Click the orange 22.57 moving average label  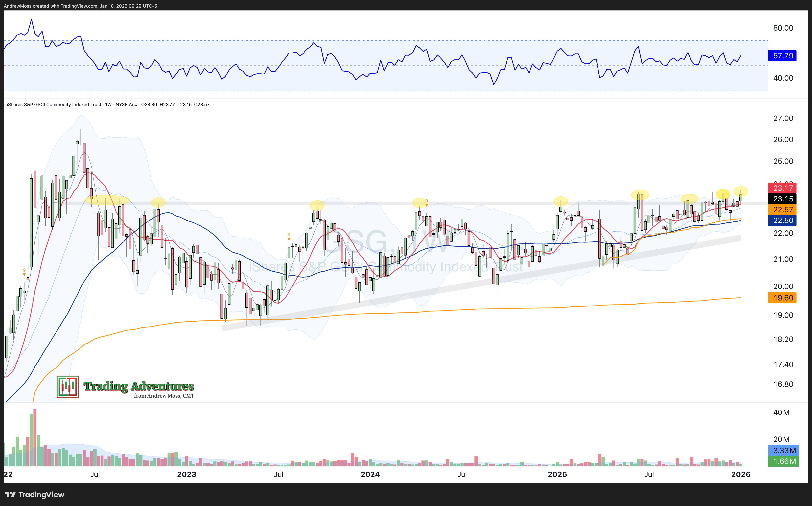coord(782,209)
